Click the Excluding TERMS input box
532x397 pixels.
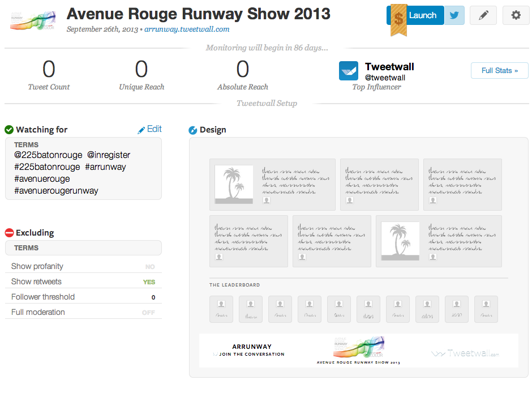click(83, 248)
